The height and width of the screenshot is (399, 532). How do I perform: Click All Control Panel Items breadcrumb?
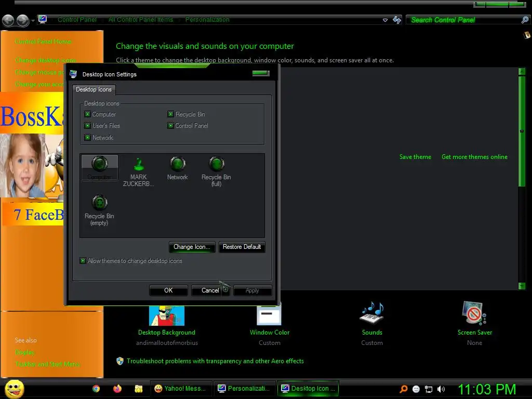(141, 20)
